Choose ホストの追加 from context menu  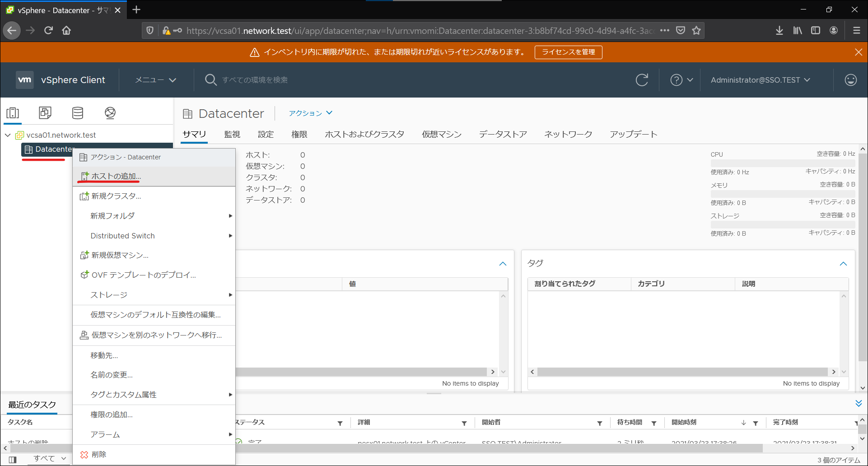click(154, 176)
